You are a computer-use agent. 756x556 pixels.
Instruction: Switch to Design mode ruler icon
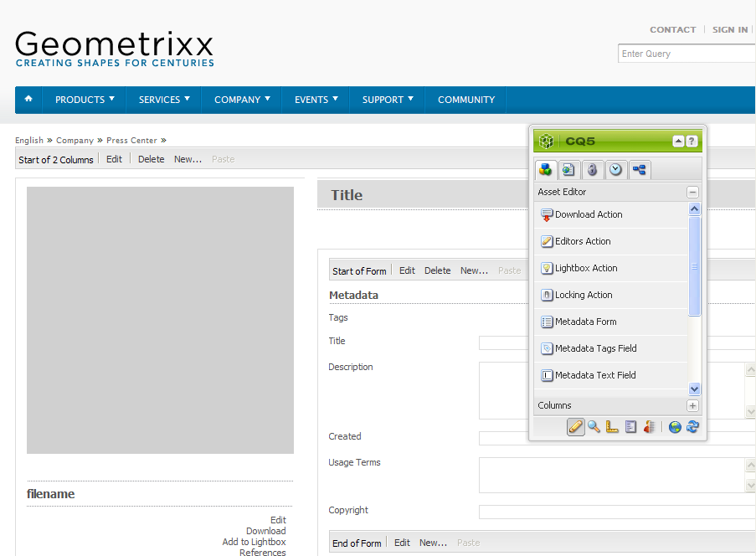(x=612, y=427)
